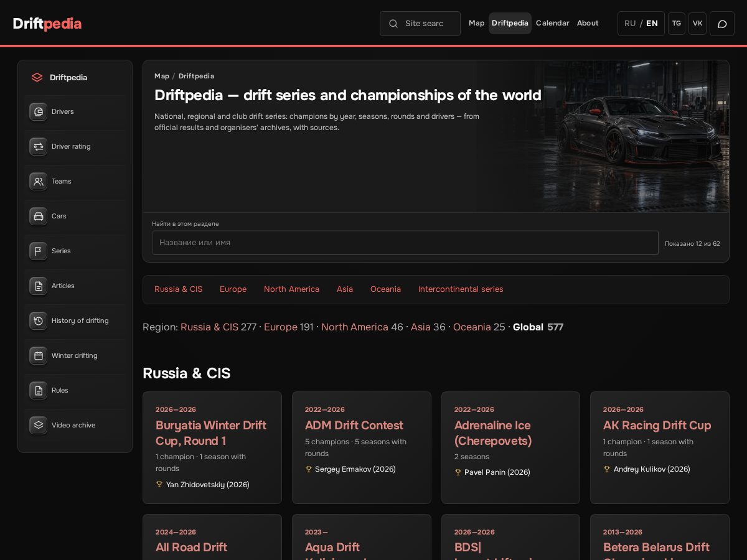Click the 2024–2026 label on All Road Drift card
The height and width of the screenshot is (560, 747).
176,533
